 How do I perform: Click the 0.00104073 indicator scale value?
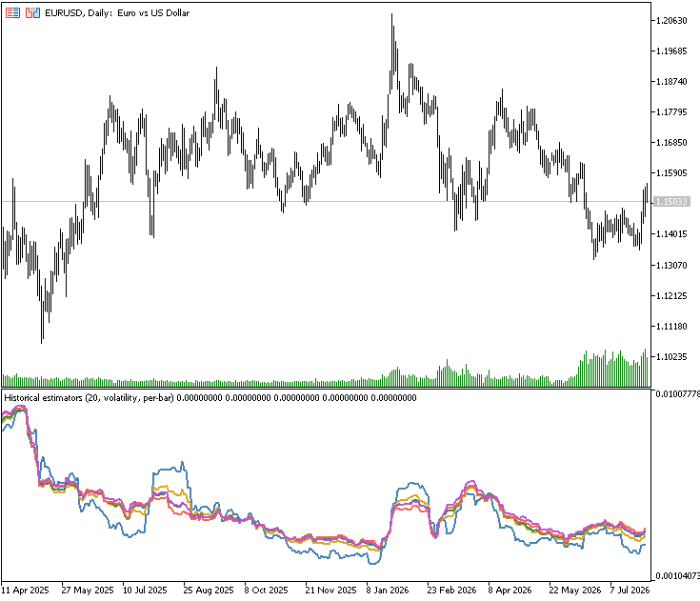[x=677, y=576]
